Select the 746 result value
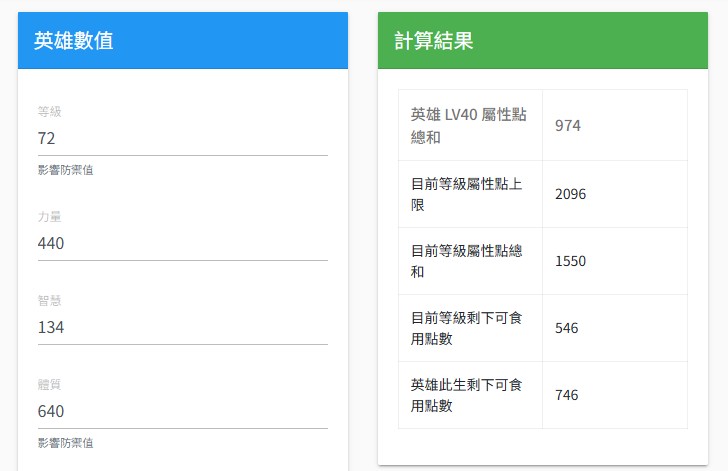The image size is (728, 471). 567,395
